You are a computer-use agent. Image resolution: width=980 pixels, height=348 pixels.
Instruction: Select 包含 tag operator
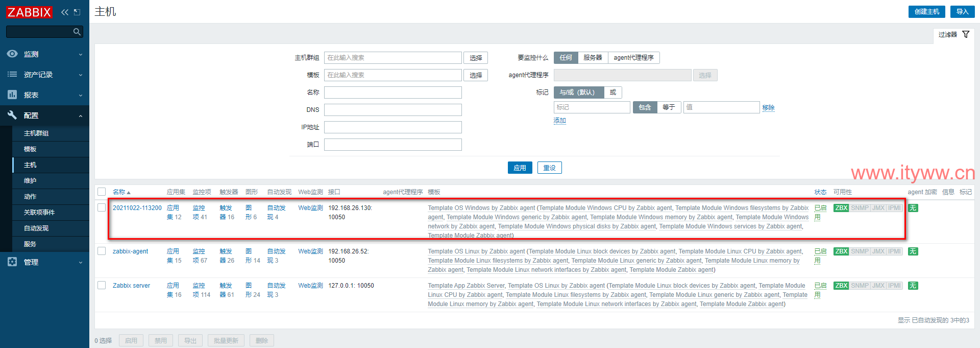[x=645, y=107]
